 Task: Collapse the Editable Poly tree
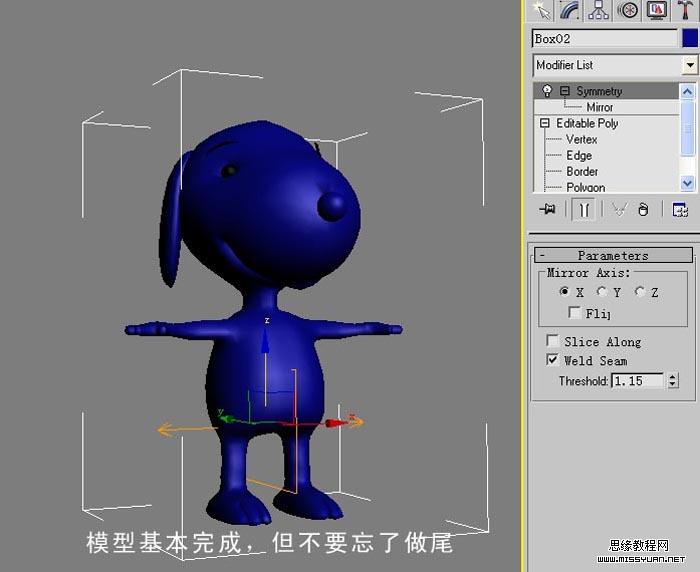click(545, 123)
